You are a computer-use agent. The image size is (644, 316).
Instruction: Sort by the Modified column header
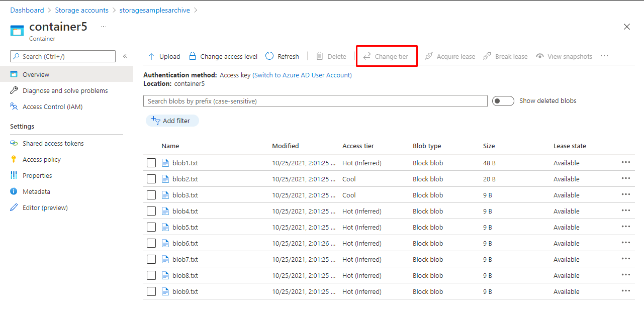pyautogui.click(x=286, y=146)
